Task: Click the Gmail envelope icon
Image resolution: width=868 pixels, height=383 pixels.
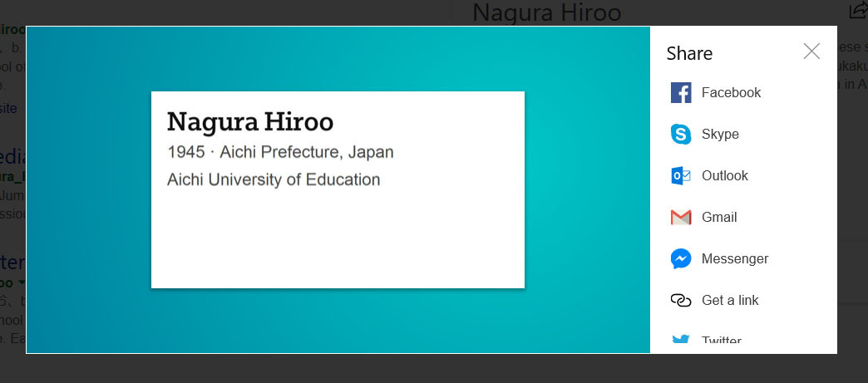Action: [681, 218]
